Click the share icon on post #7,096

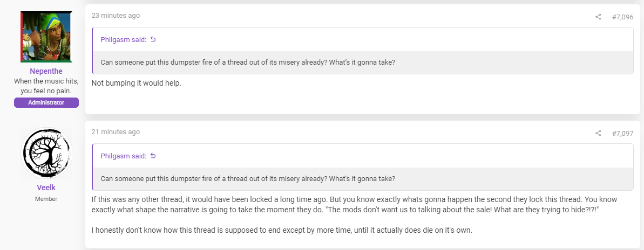click(598, 17)
